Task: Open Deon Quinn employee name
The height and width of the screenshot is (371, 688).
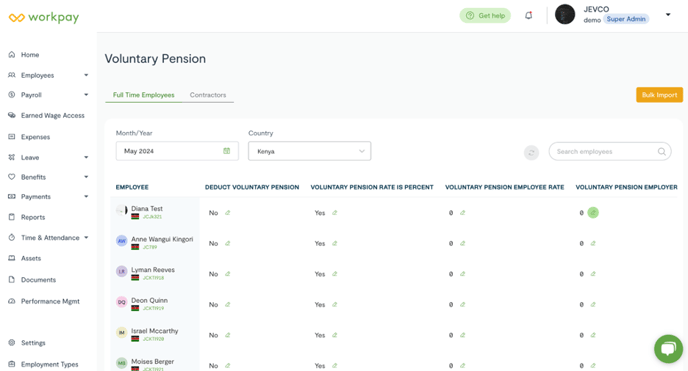Action: 149,300
